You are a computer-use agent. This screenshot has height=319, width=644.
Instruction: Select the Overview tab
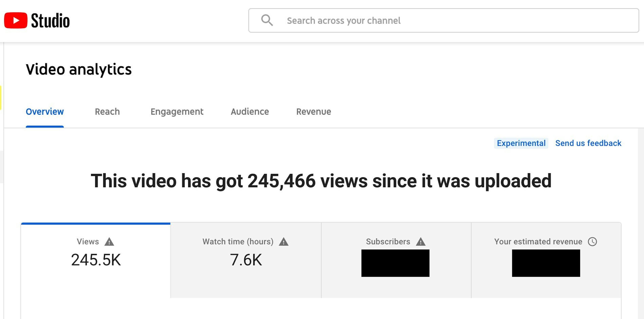click(x=45, y=112)
